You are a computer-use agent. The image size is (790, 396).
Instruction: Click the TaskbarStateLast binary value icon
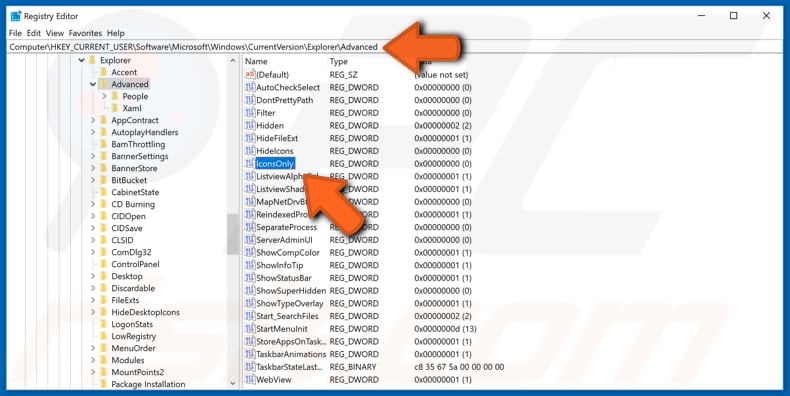click(x=250, y=367)
